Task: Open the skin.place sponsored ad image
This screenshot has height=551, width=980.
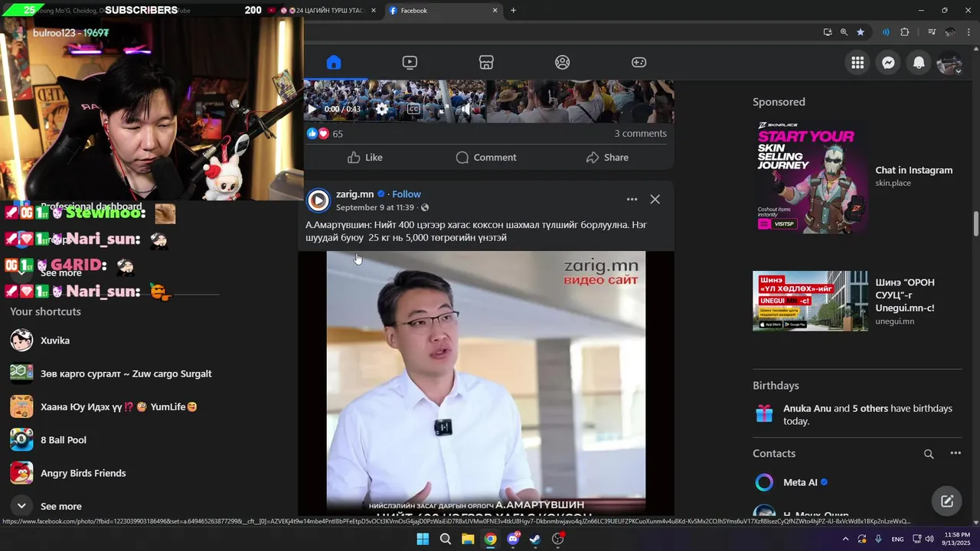Action: (x=810, y=177)
